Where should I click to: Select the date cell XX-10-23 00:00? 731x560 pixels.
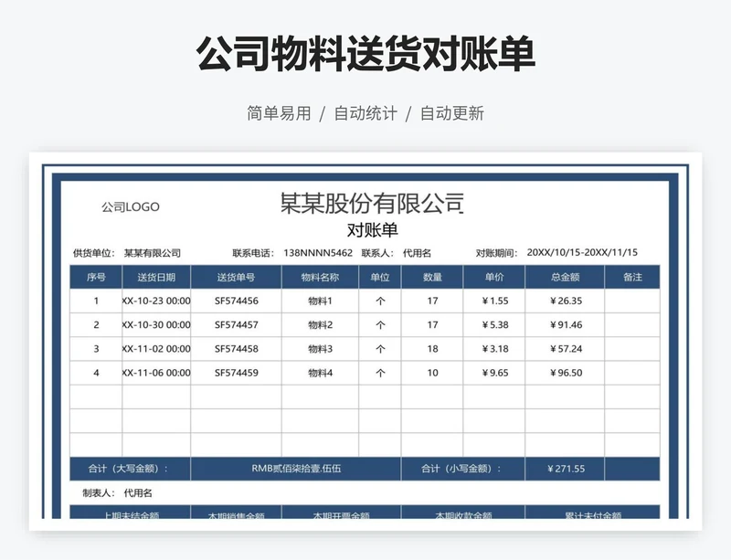click(156, 301)
